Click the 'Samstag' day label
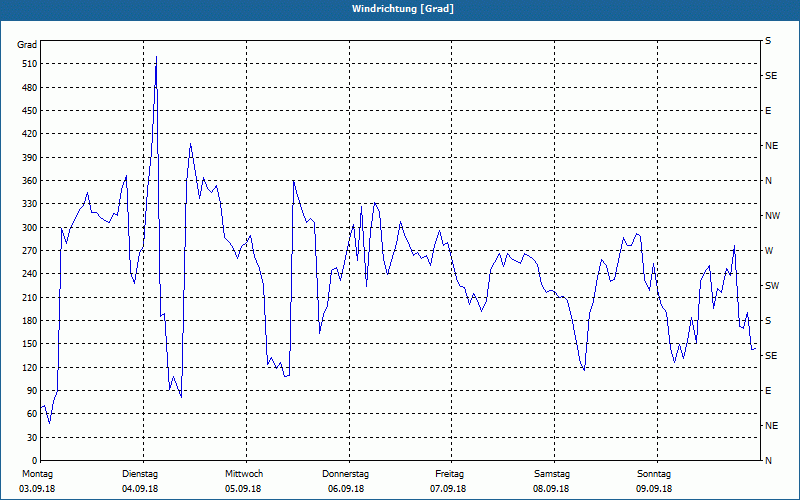 coord(552,474)
